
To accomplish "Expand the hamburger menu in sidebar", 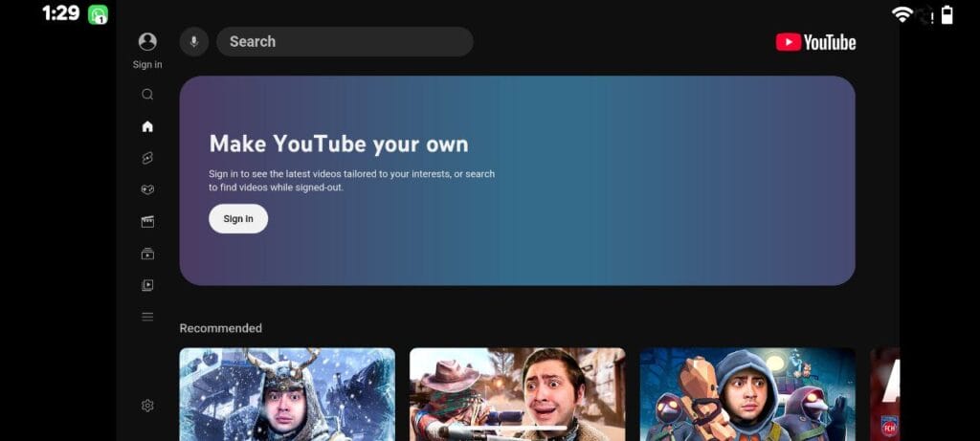I will coord(147,317).
